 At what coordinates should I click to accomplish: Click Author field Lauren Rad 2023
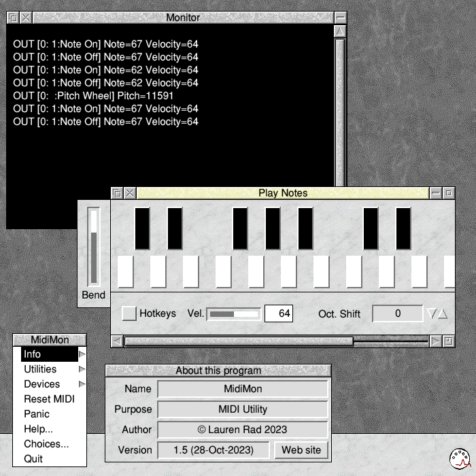pyautogui.click(x=243, y=430)
